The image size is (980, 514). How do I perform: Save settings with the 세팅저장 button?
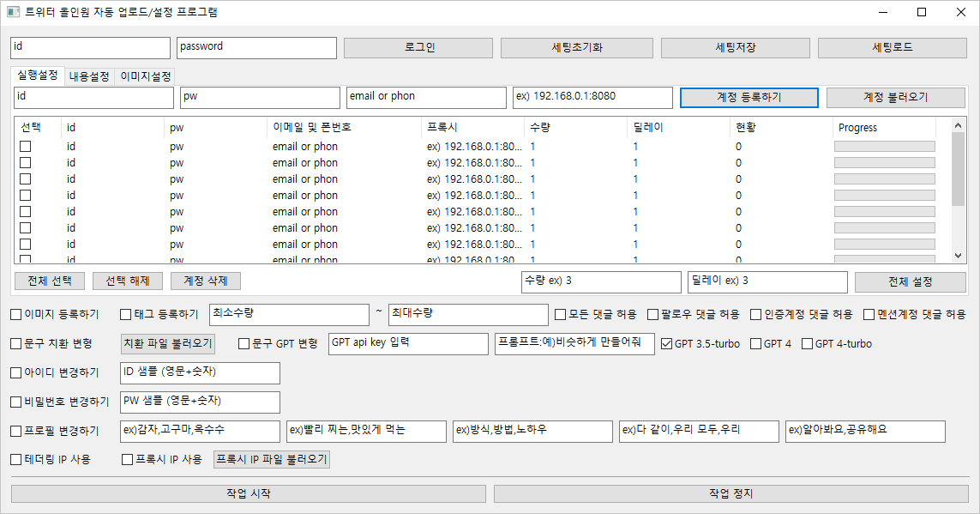[736, 47]
